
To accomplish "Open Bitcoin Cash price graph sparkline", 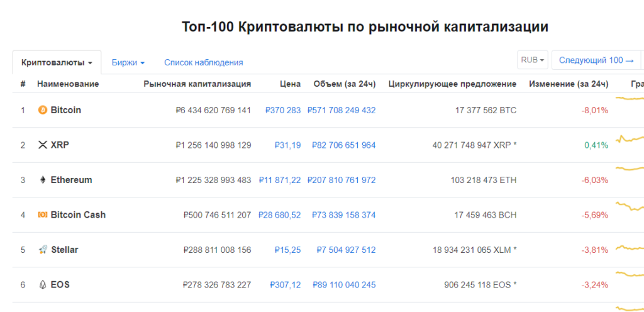I will pyautogui.click(x=630, y=206).
